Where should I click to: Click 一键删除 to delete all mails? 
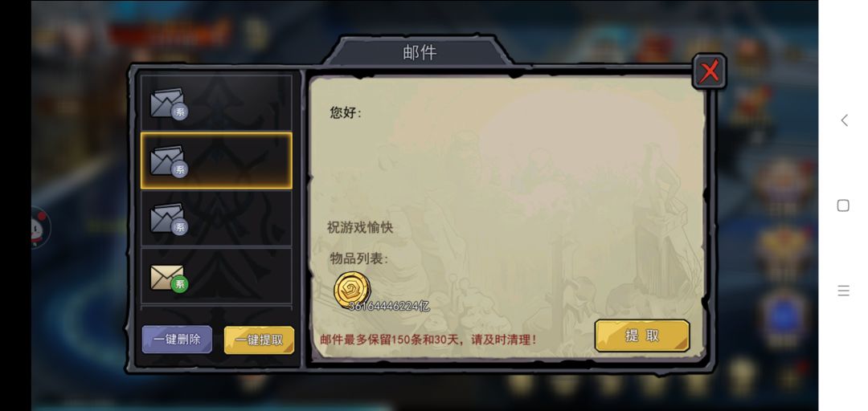coord(177,339)
